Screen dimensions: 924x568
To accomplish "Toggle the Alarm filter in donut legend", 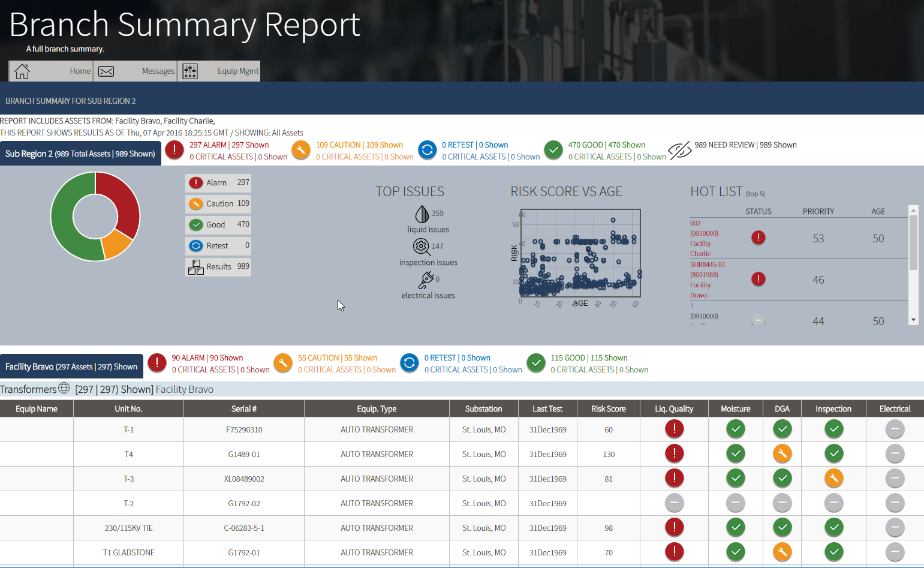I will click(x=218, y=183).
